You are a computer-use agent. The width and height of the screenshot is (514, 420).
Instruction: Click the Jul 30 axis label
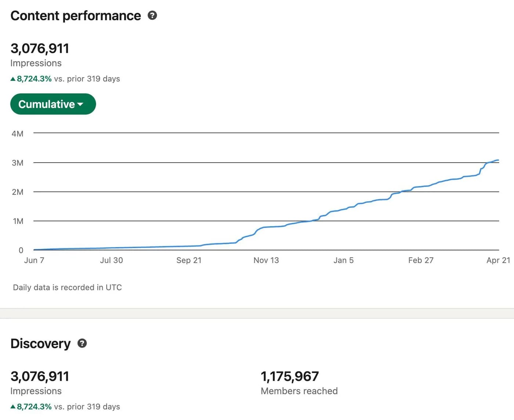coord(112,260)
